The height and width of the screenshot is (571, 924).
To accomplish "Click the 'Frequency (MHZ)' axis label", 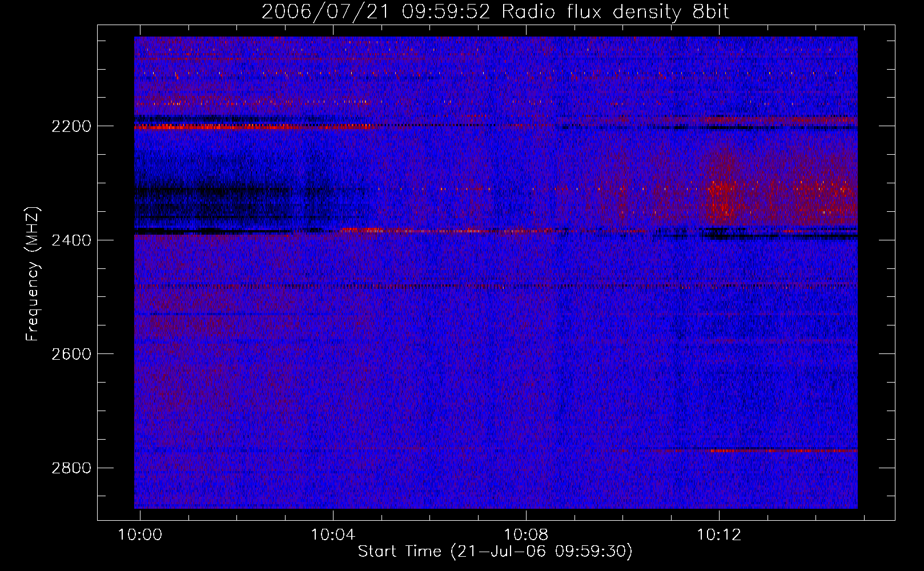I will pyautogui.click(x=33, y=274).
